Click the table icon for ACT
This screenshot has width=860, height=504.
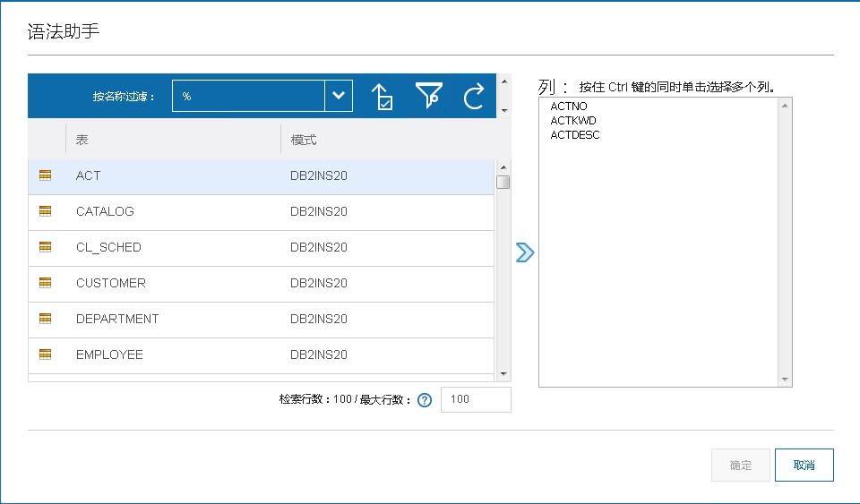pyautogui.click(x=46, y=175)
